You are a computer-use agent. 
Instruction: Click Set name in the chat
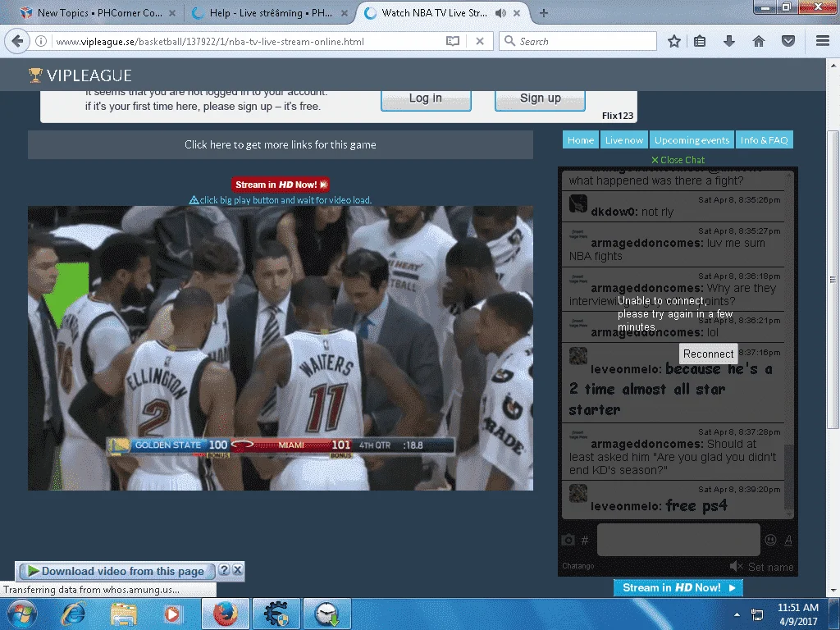pyautogui.click(x=770, y=567)
